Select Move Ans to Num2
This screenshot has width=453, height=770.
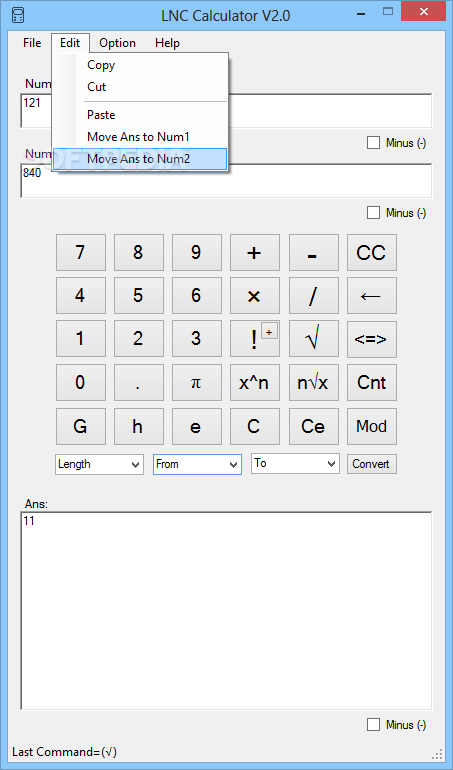click(140, 159)
